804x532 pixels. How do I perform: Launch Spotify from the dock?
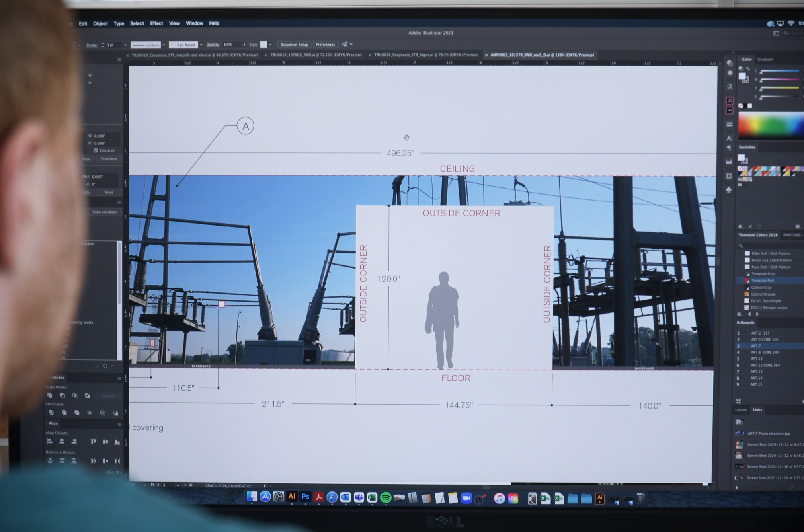[x=386, y=498]
